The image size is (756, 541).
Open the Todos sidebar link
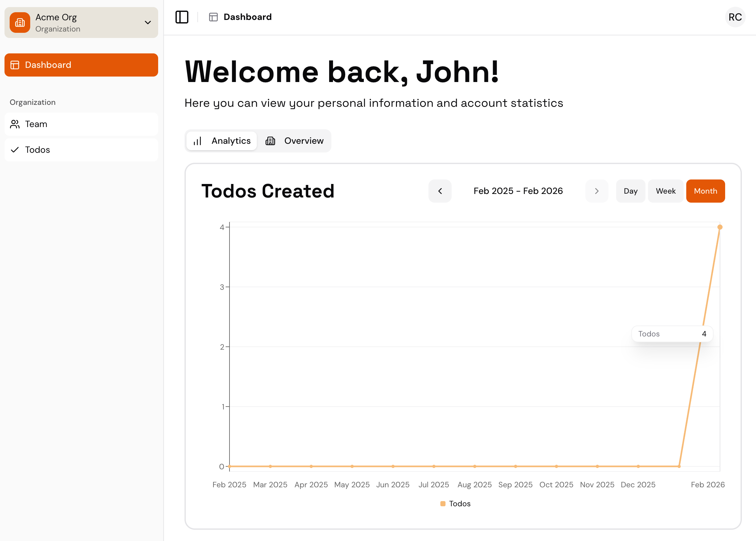pyautogui.click(x=81, y=150)
